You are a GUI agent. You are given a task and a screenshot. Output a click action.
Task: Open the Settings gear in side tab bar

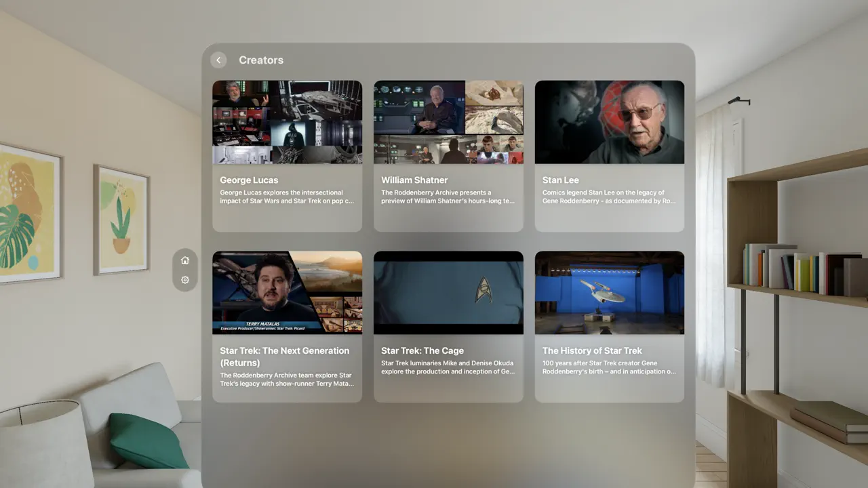(x=185, y=280)
